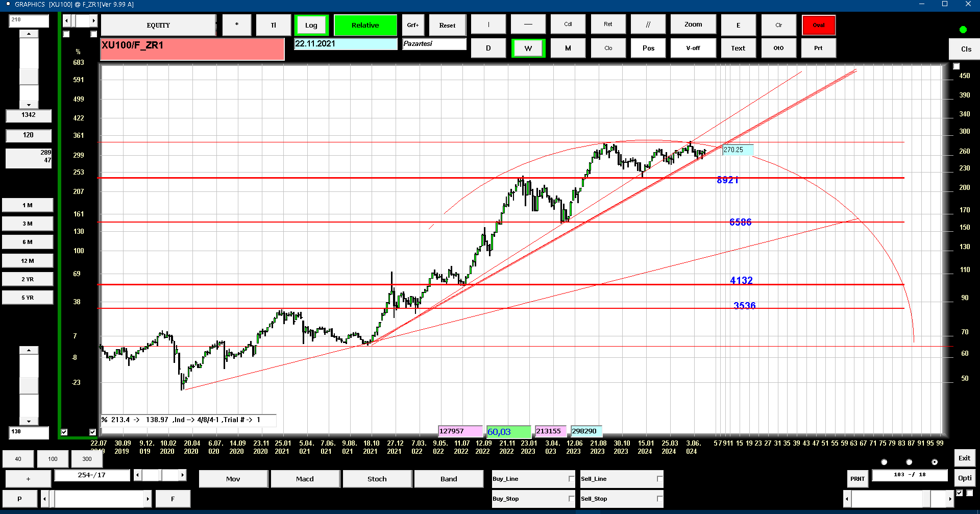980x514 pixels.
Task: Choose the parallel lines tool
Action: (648, 25)
